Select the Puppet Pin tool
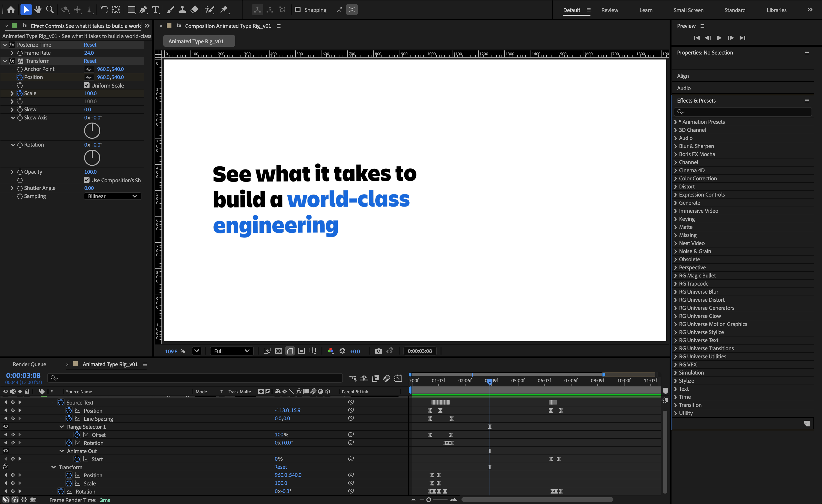 tap(224, 10)
